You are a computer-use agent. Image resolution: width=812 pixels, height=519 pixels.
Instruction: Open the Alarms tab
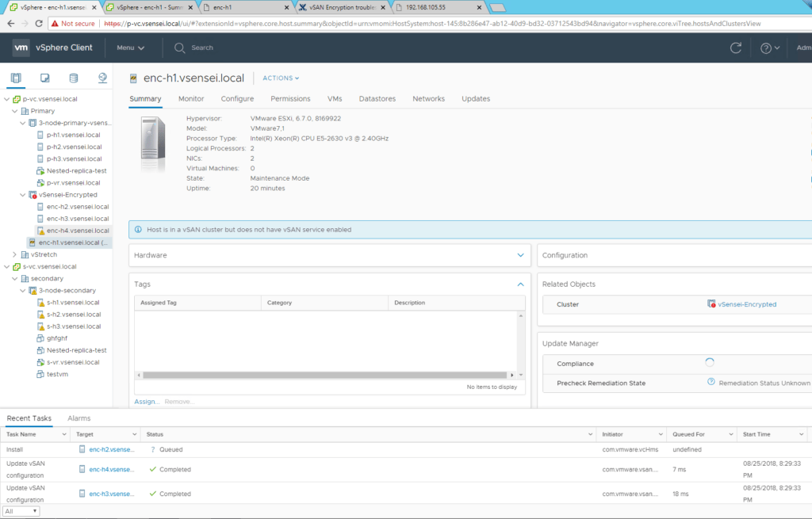[79, 418]
